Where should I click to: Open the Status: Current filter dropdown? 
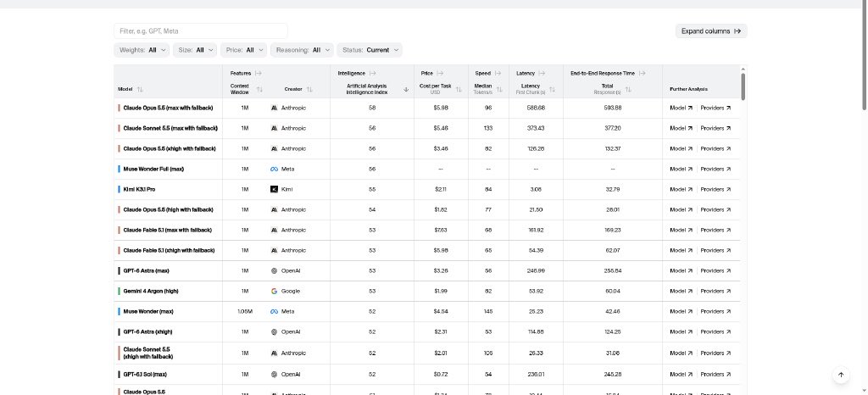coord(370,50)
